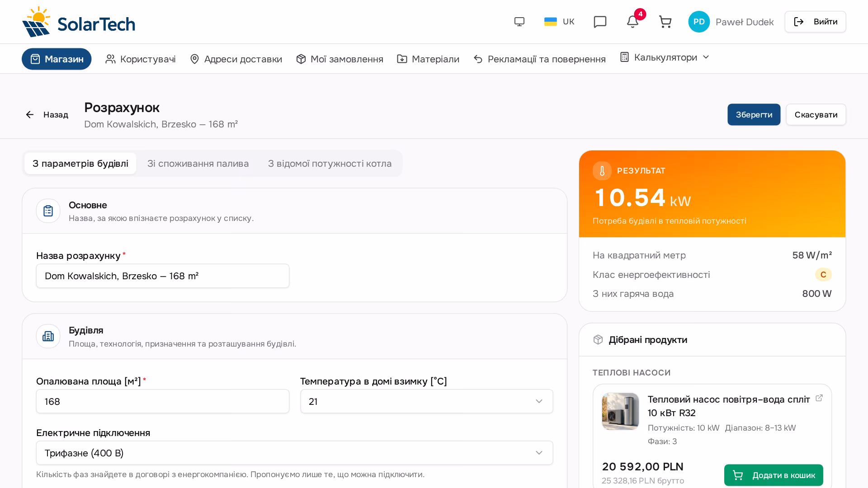Open Мої замовлення page
This screenshot has width=868, height=488.
coord(340,59)
